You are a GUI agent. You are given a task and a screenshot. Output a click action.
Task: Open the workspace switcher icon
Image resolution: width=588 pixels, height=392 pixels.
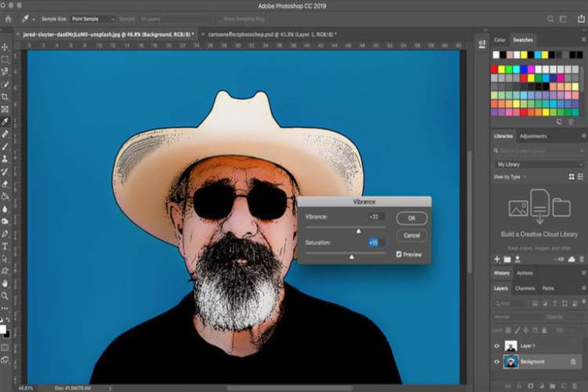click(x=563, y=19)
